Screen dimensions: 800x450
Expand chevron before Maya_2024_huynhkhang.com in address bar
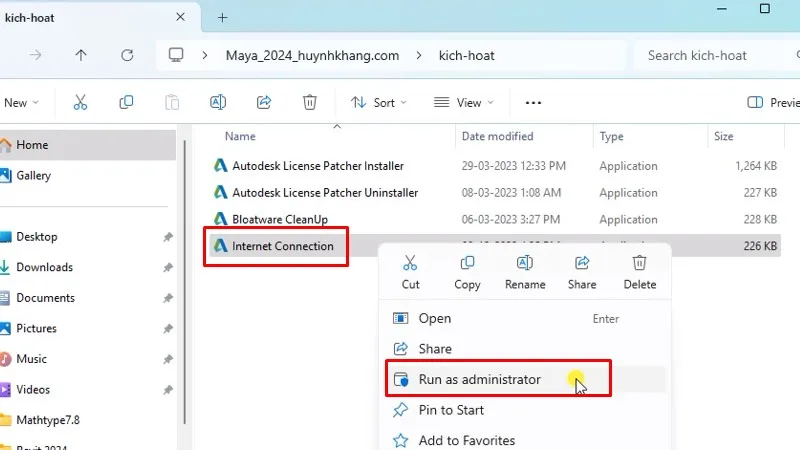[205, 55]
